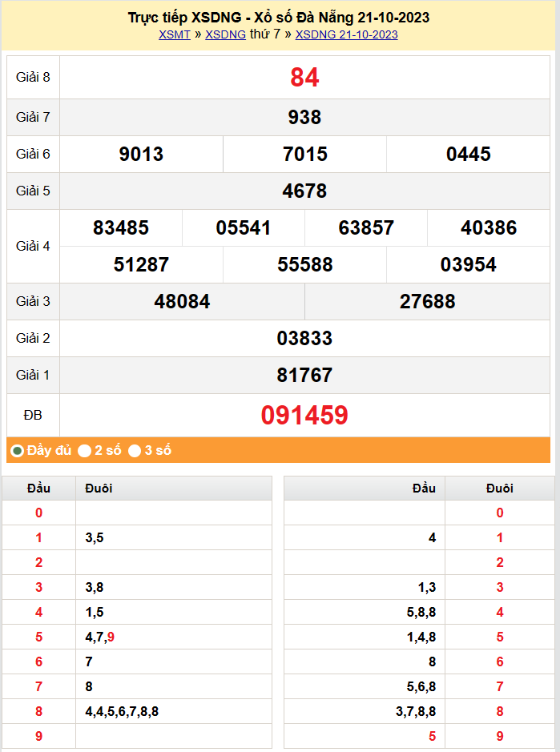Click the Giải 4 number 83485
Image resolution: width=560 pixels, height=752 pixels.
[121, 228]
